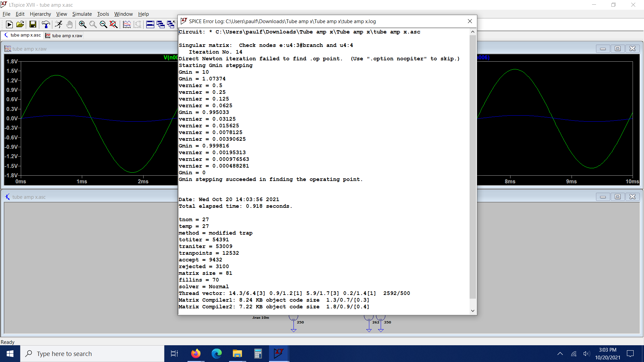Close the tube amp x.asc schematic window
644x362 pixels.
pyautogui.click(x=632, y=197)
